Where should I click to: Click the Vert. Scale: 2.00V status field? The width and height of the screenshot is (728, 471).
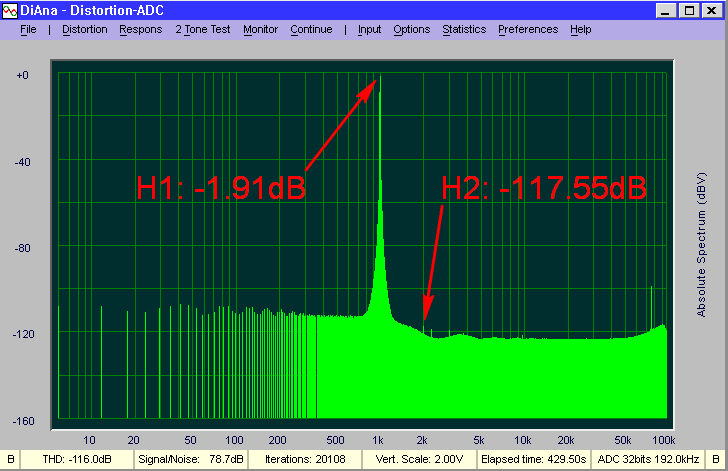(x=419, y=459)
